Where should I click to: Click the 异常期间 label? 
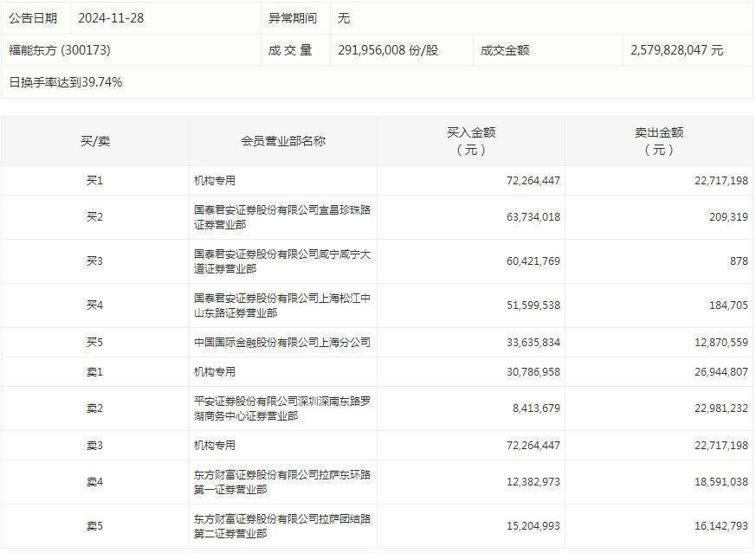tap(293, 18)
